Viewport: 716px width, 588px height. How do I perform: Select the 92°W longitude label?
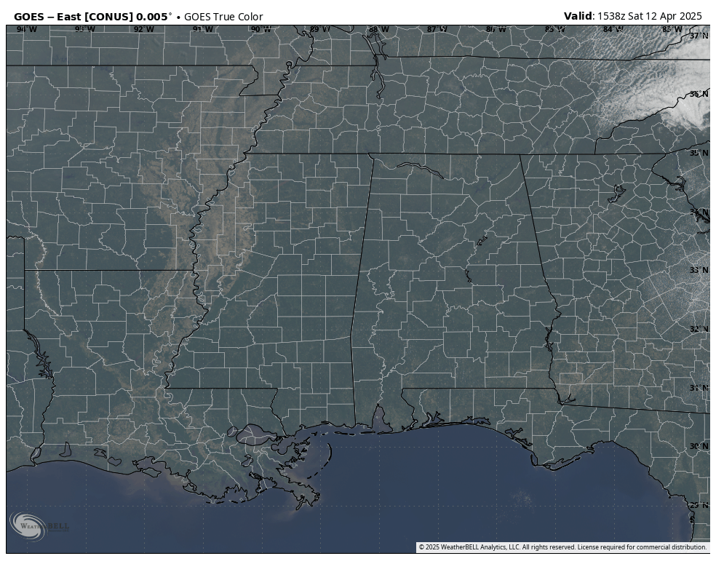tap(144, 29)
